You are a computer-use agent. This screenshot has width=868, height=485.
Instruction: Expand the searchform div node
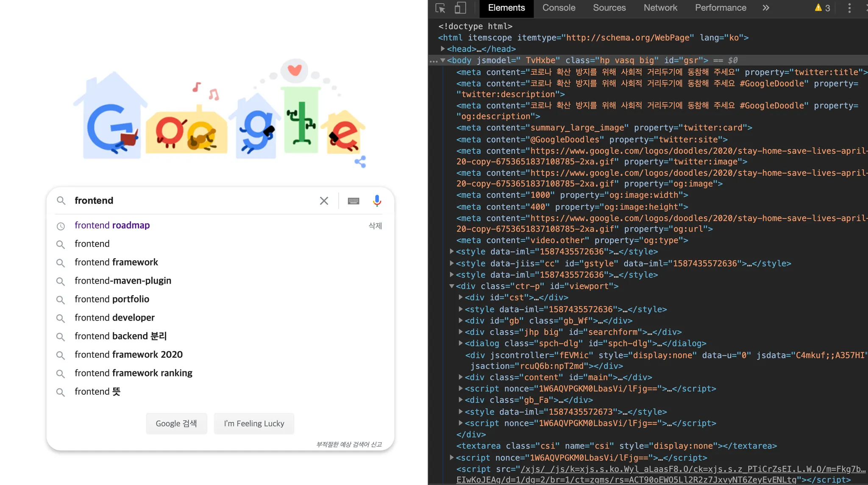click(x=461, y=332)
